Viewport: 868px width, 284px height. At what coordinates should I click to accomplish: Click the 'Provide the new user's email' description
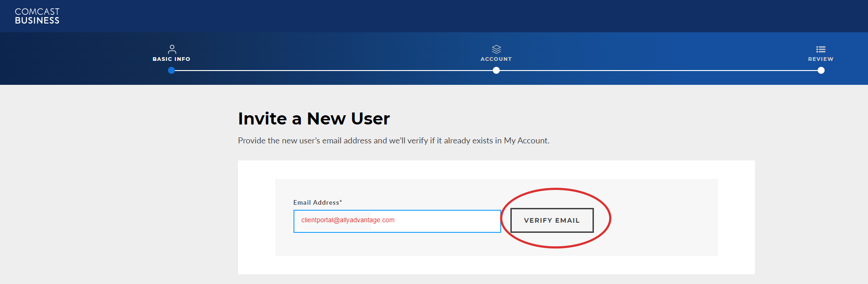[x=394, y=141]
